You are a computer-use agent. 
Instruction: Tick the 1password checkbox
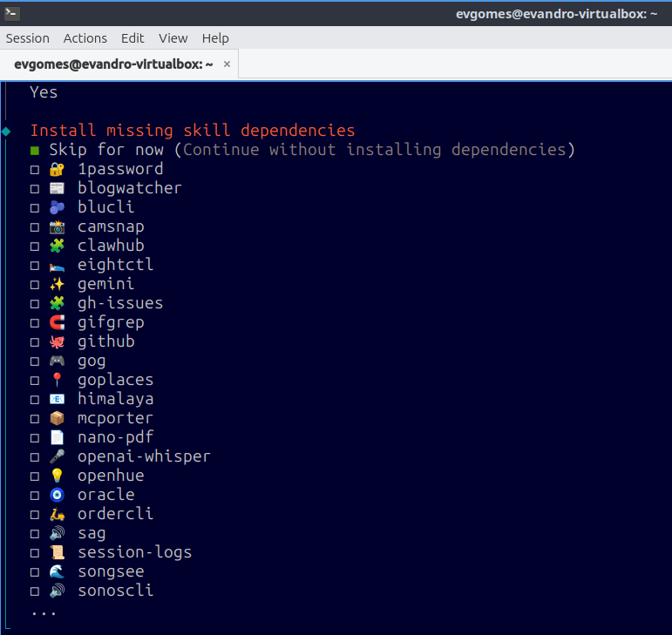[x=35, y=170]
